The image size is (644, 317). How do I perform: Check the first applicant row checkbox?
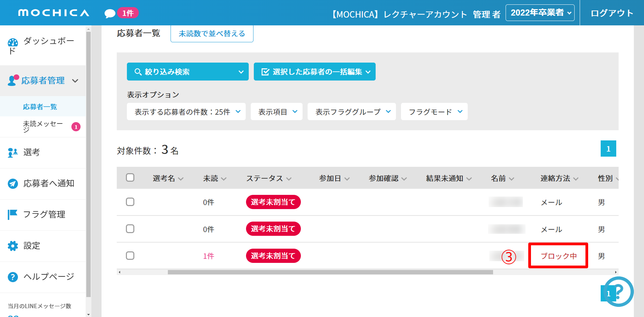130,202
